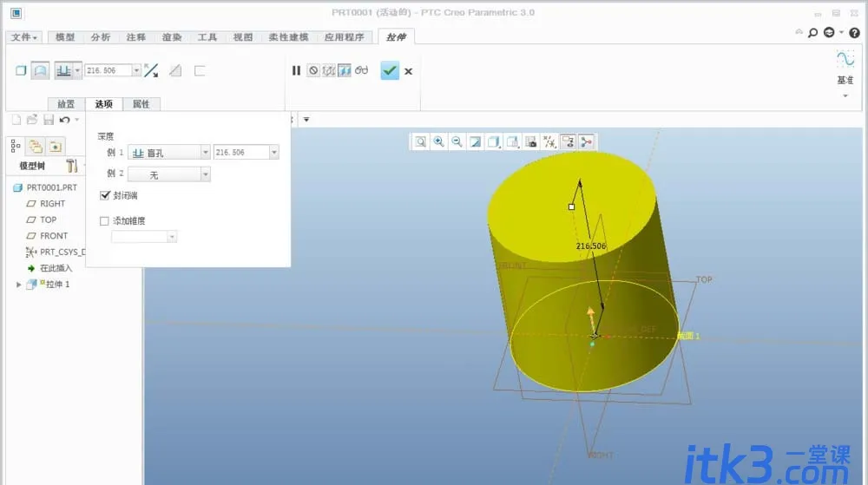
Task: Click the undo arrow icon
Action: (65, 120)
